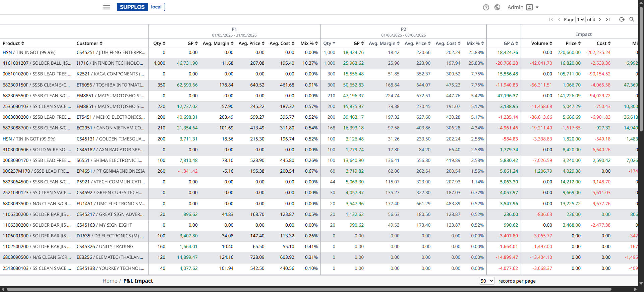The image size is (644, 292).
Task: Toggle the P2 Qty descending sort
Action: pos(329,43)
